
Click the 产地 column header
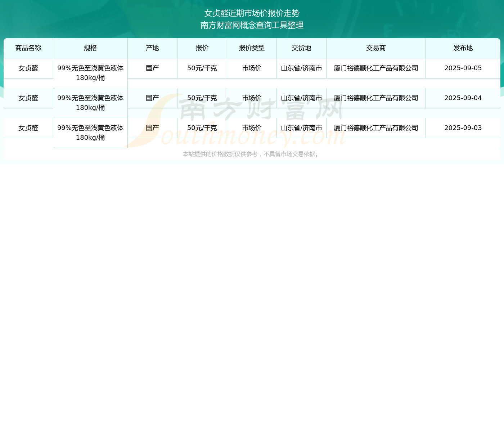pyautogui.click(x=152, y=48)
